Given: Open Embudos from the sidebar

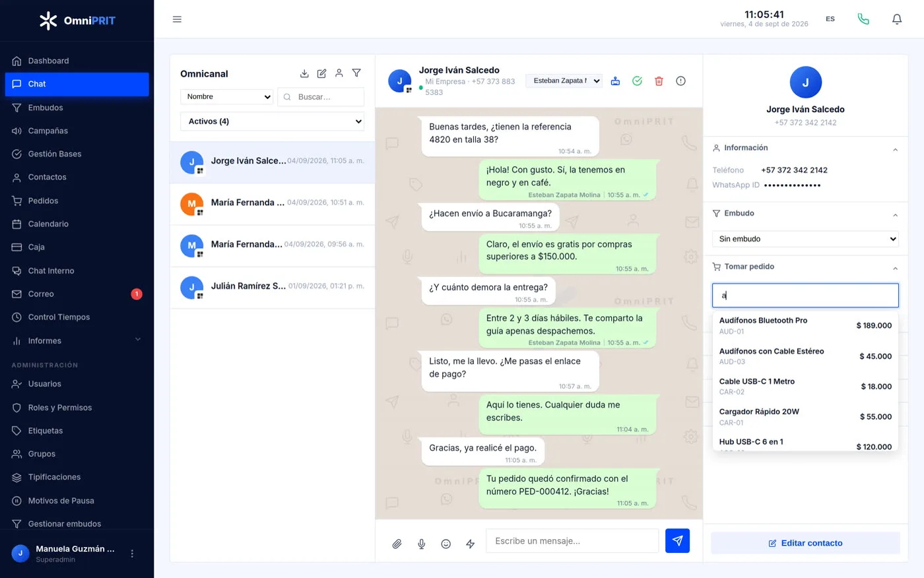Looking at the screenshot, I should (77, 108).
